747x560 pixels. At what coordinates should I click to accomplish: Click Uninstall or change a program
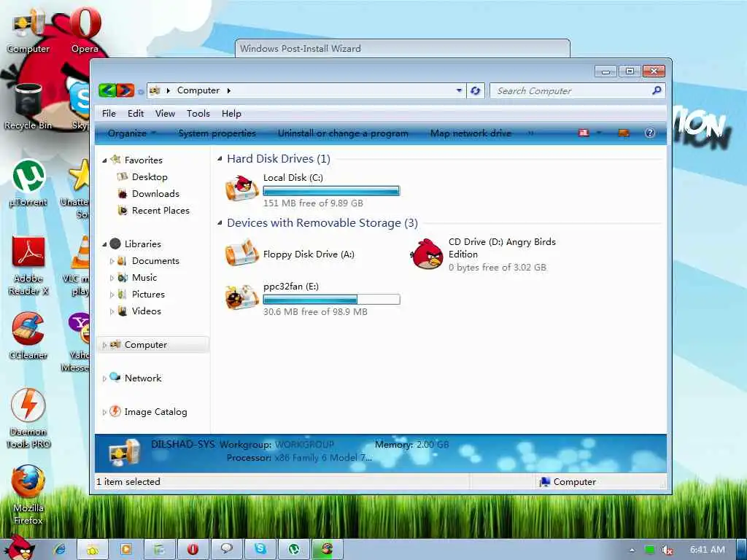pos(343,133)
